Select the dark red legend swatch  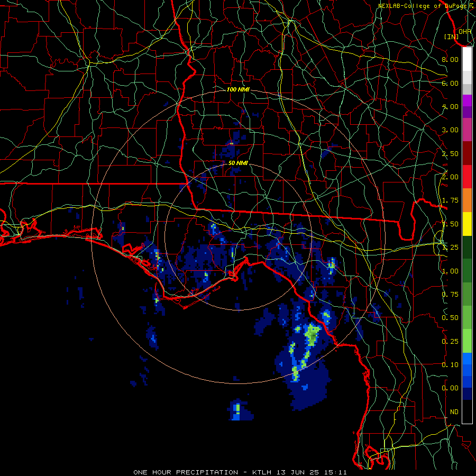[467, 153]
